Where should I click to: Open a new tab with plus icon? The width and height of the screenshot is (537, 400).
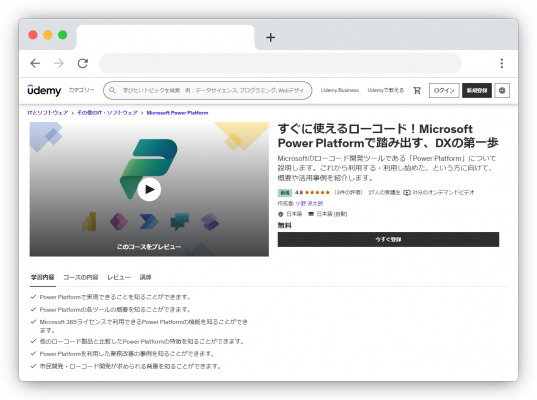pos(271,37)
